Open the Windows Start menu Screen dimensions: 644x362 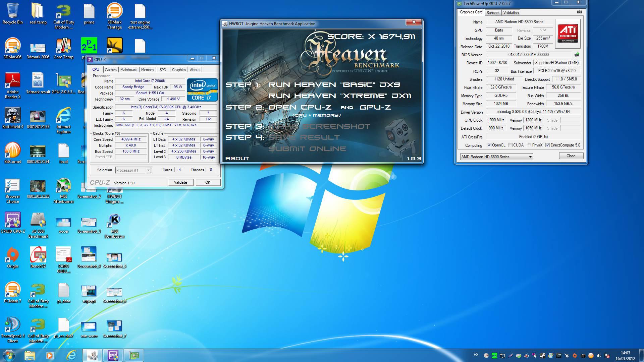coord(9,355)
